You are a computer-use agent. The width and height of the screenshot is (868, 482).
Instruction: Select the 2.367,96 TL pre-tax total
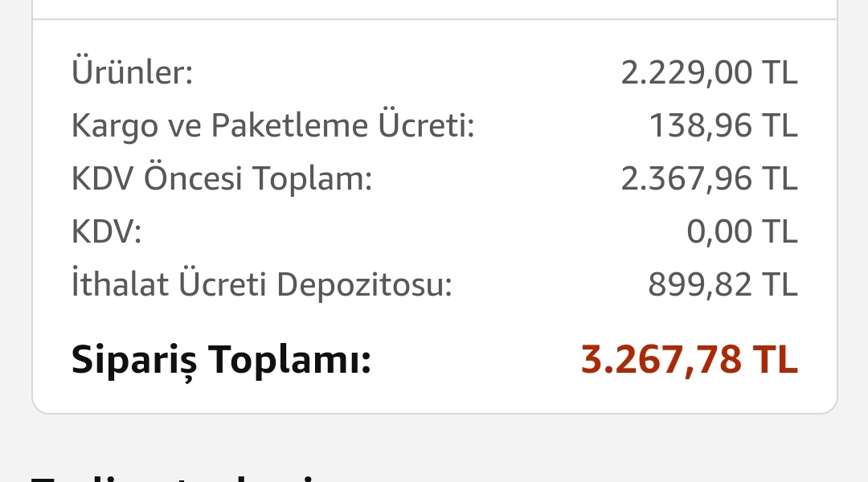coord(709,179)
